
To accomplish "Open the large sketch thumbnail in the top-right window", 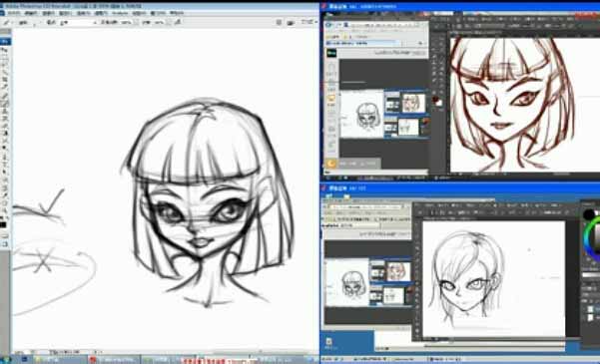I will pos(361,114).
